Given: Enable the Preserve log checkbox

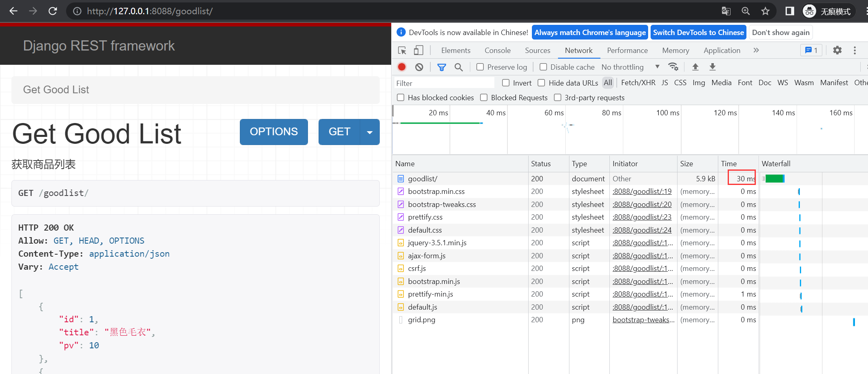Looking at the screenshot, I should coord(480,67).
